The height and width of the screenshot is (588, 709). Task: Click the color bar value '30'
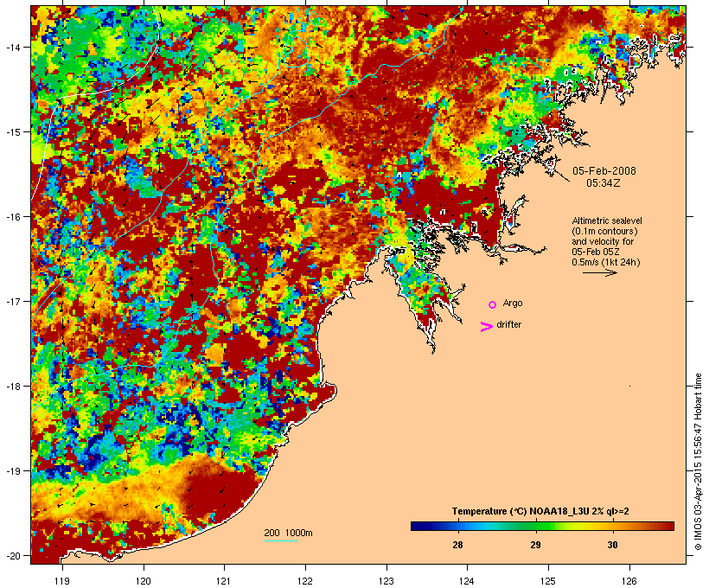click(x=612, y=545)
